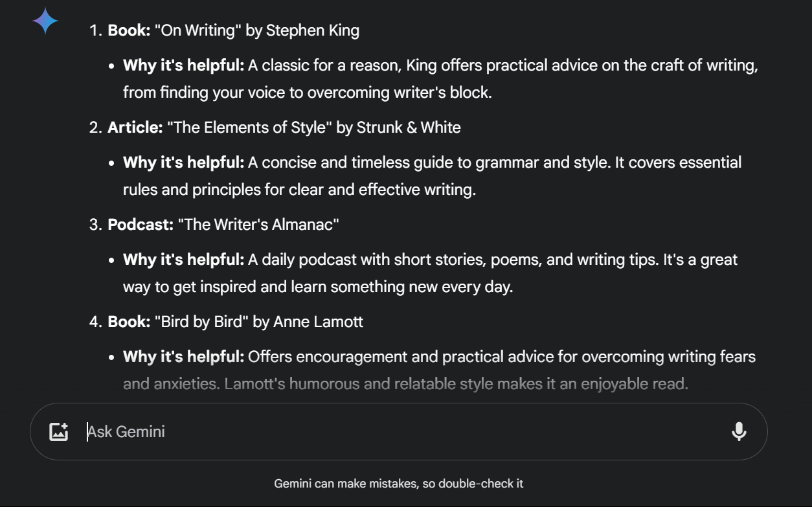Click the bold "Book:" label in item four
The width and height of the screenshot is (812, 507).
coord(129,322)
